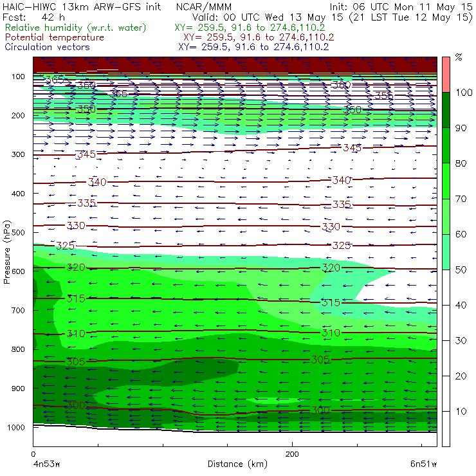Click the '%' unit label above the color bar
The height and width of the screenshot is (476, 476).
click(x=459, y=57)
